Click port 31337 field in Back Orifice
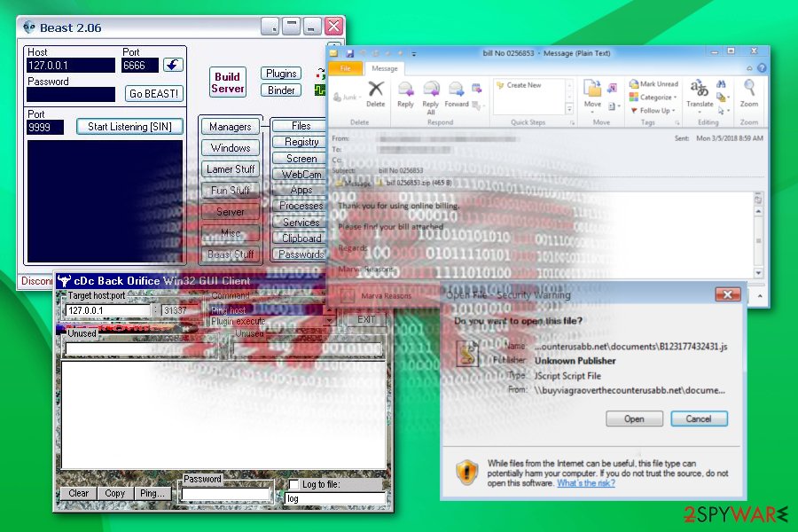 coord(180,310)
